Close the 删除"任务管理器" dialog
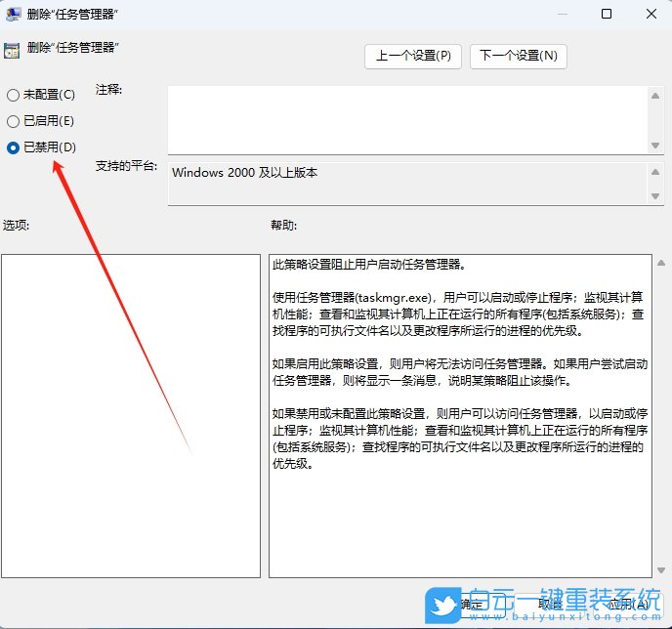 (651, 14)
